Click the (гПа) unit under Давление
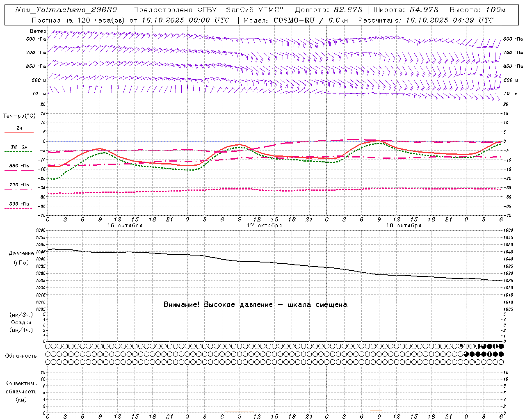This screenshot has height=420, width=525. coord(21,262)
